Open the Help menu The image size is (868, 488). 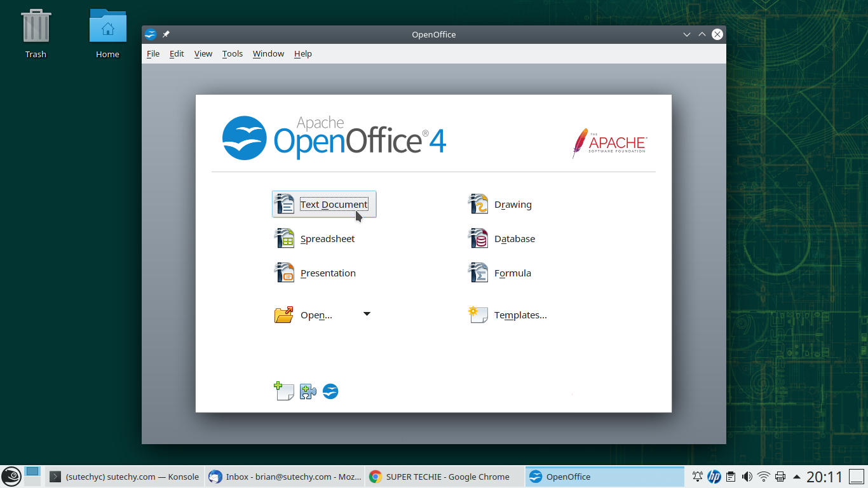[303, 54]
